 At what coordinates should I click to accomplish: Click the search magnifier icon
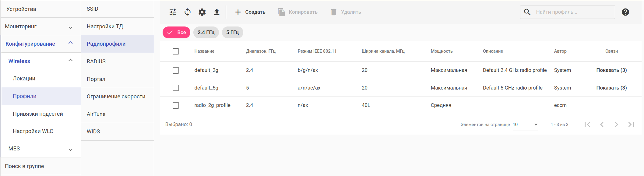coord(527,12)
